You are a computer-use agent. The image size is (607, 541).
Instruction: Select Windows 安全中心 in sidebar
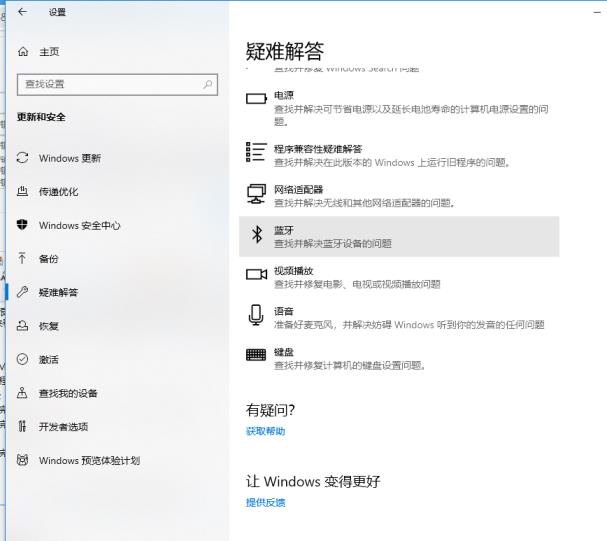pos(80,225)
